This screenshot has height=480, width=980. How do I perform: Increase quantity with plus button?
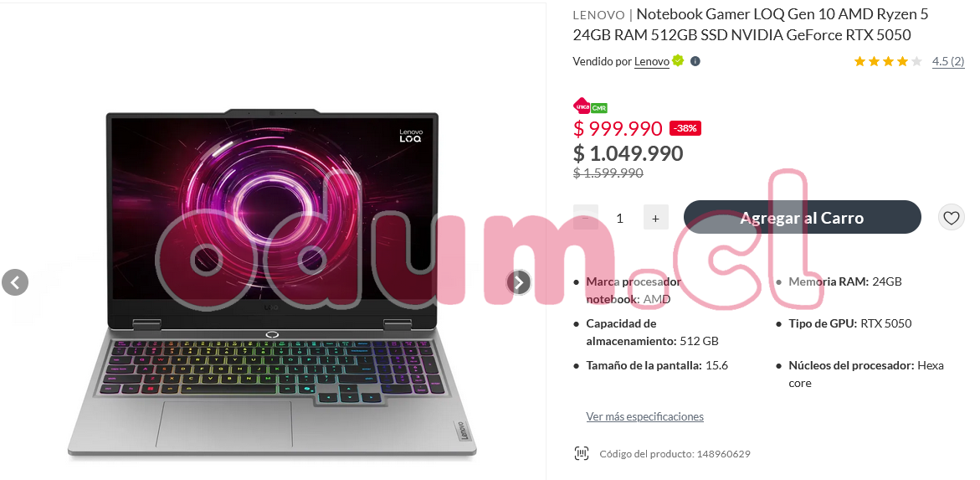coord(655,217)
